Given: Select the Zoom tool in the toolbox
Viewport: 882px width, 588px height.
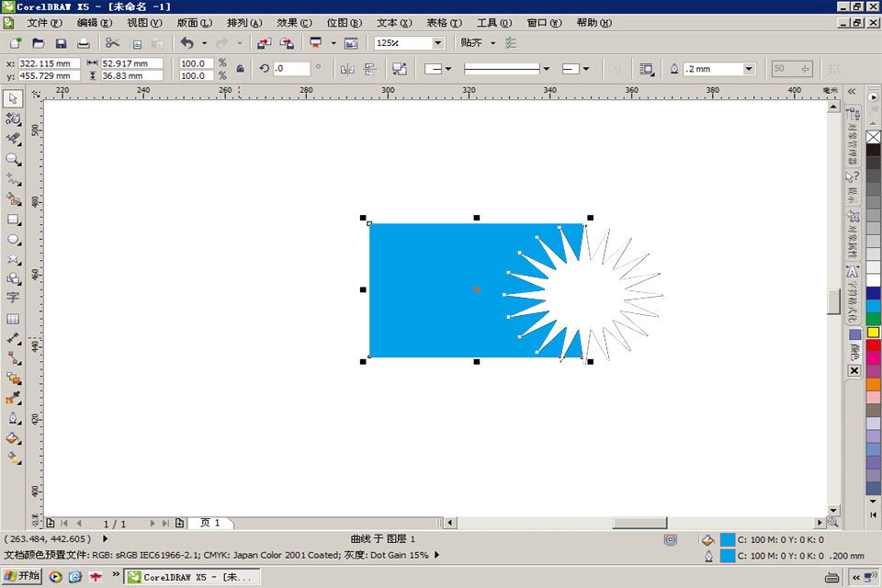Looking at the screenshot, I should 13,159.
